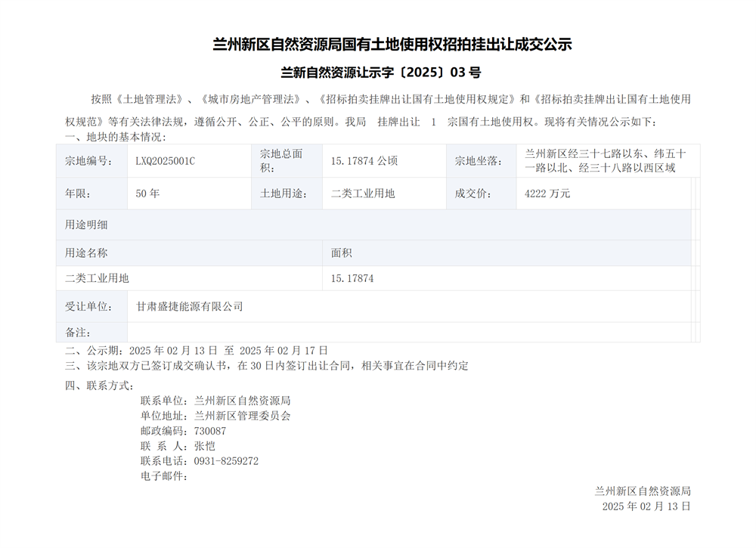Click the 年限 label cell

coord(91,194)
